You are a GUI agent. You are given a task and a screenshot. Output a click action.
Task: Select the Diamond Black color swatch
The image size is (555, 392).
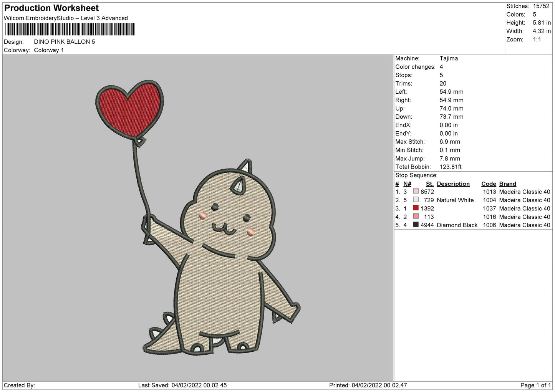pyautogui.click(x=416, y=225)
